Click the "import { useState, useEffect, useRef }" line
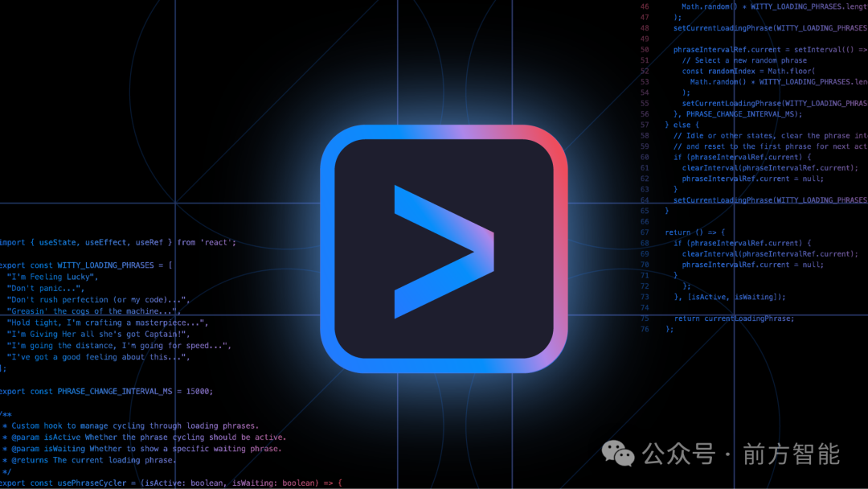 [118, 243]
